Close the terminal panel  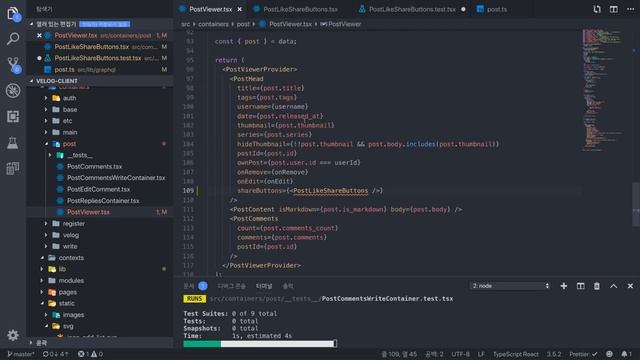click(x=630, y=286)
